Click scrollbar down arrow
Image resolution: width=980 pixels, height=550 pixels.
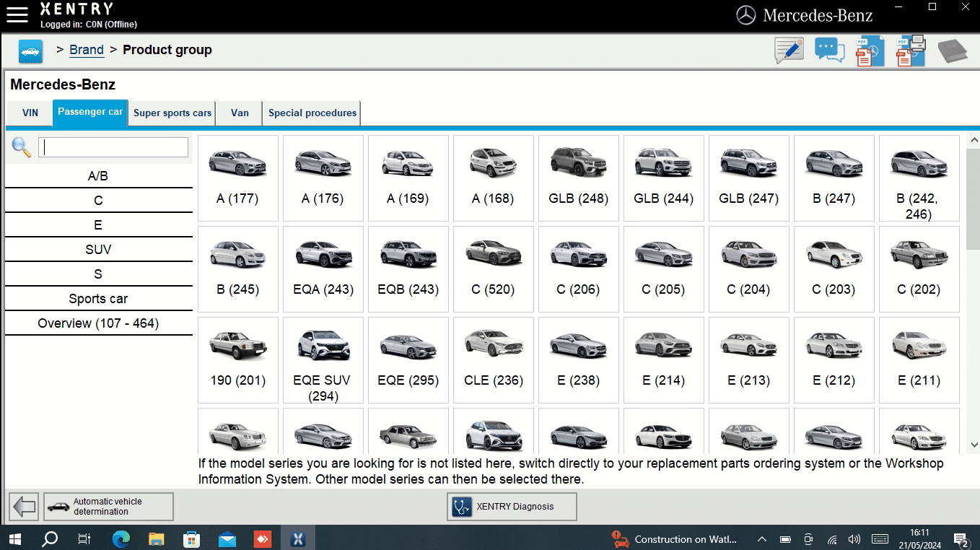(x=973, y=445)
